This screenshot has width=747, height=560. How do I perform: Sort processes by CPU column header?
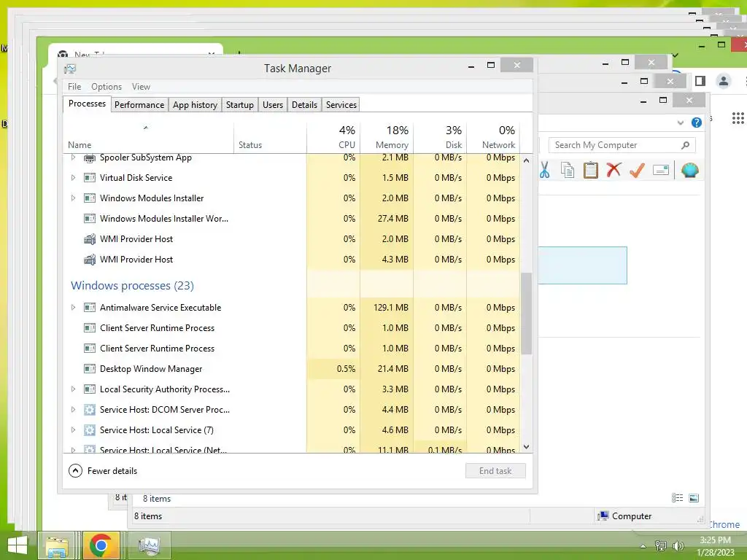coord(333,137)
